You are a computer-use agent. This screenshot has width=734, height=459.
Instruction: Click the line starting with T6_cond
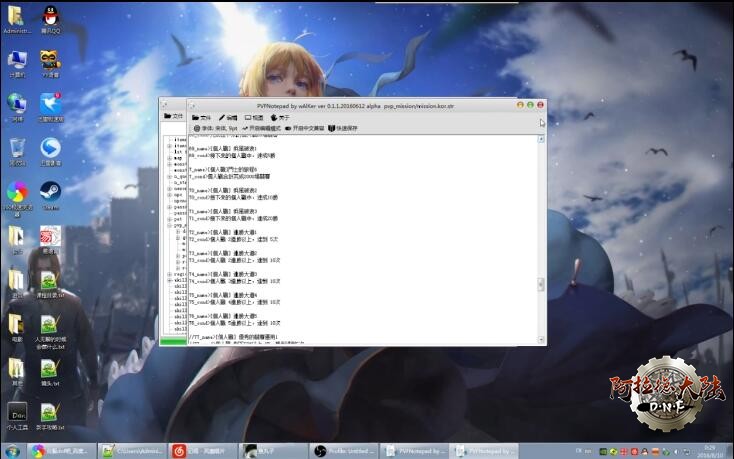(x=234, y=323)
